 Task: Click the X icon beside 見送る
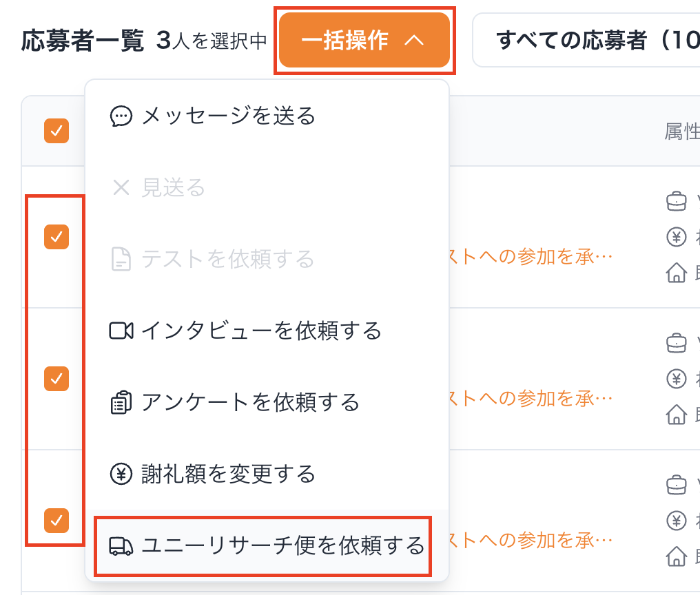coord(121,188)
